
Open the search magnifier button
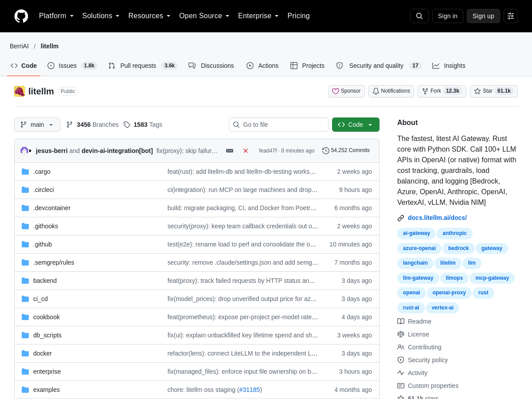[419, 16]
